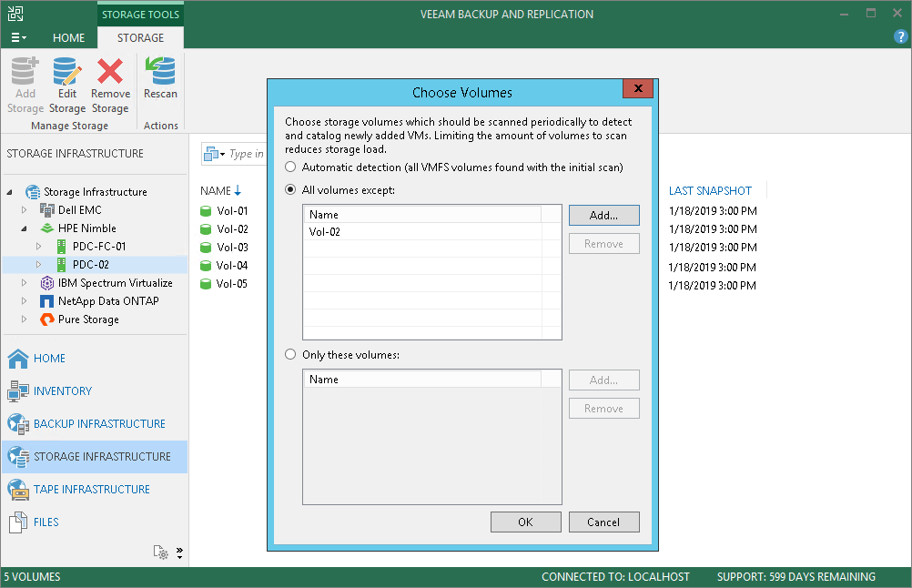The image size is (912, 588).
Task: Click the Add Storage ribbon icon
Action: pyautogui.click(x=25, y=71)
